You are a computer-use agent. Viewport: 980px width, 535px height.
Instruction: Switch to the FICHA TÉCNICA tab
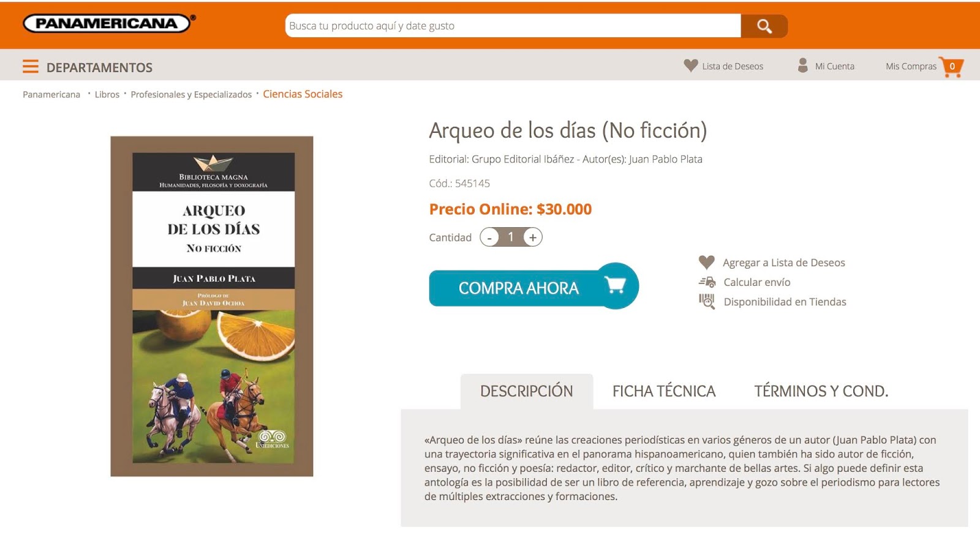click(x=664, y=391)
